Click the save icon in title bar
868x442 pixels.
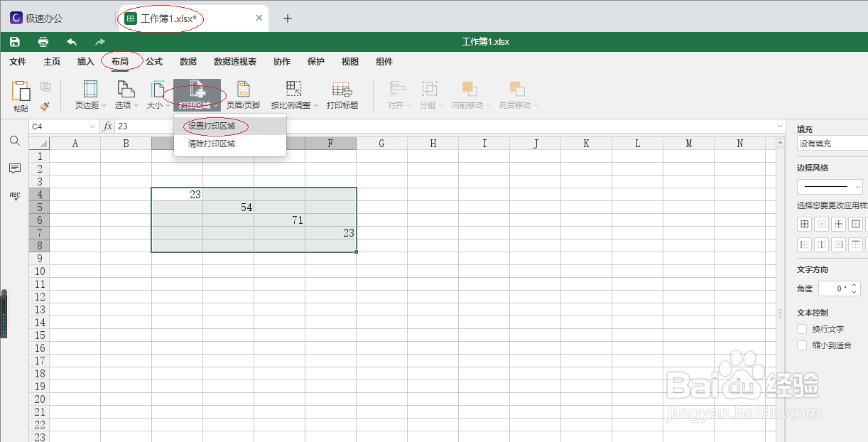[14, 42]
